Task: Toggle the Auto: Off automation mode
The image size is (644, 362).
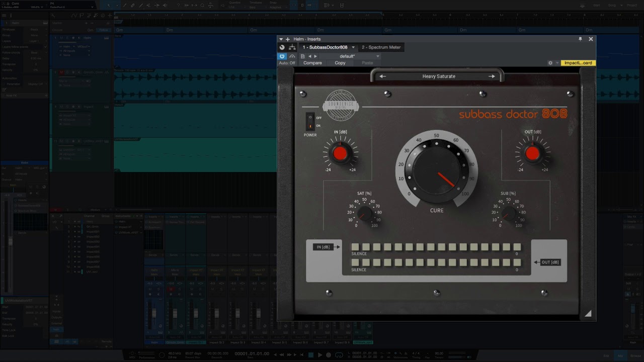Action: click(x=287, y=63)
